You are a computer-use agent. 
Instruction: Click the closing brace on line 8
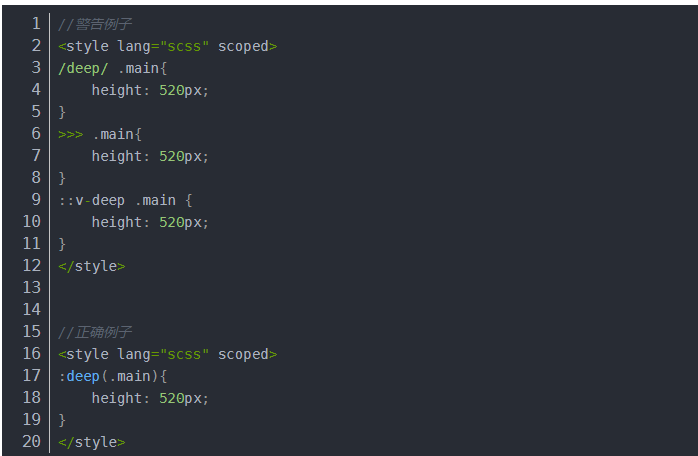[62, 178]
